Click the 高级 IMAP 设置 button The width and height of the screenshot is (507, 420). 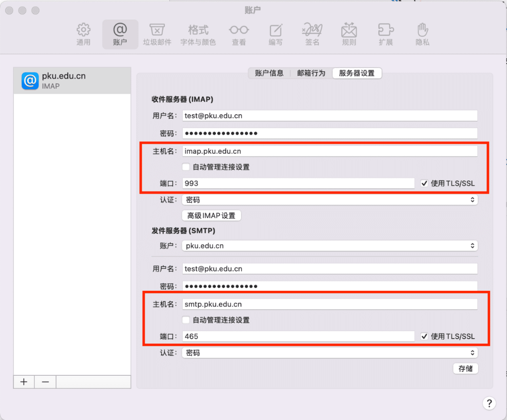click(x=212, y=216)
